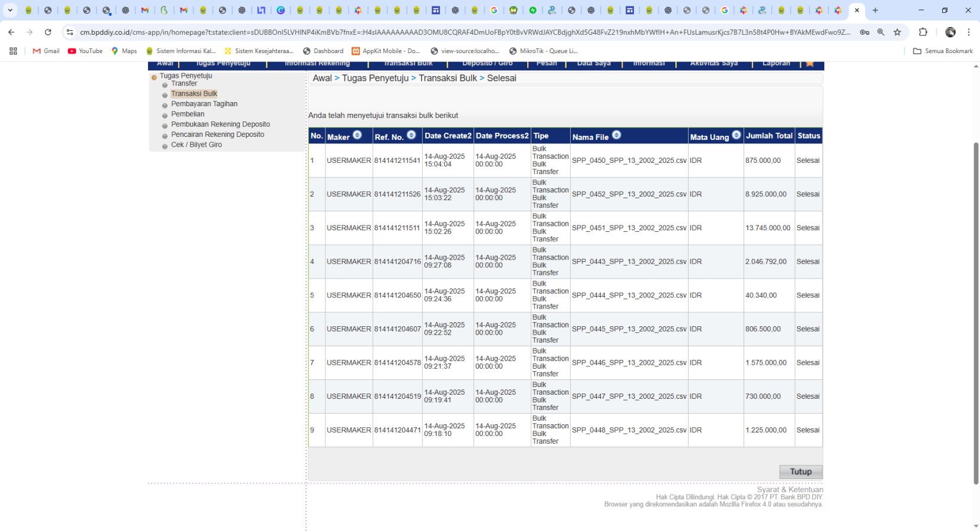The height and width of the screenshot is (531, 980).
Task: Open Laporan navigation menu
Action: click(776, 64)
